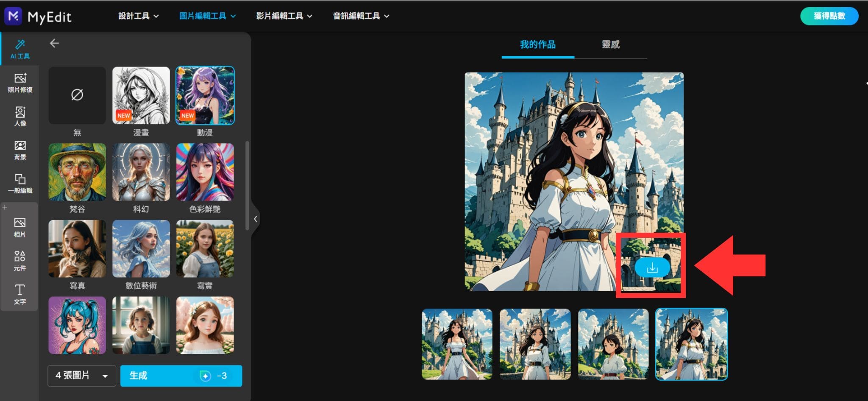The height and width of the screenshot is (401, 868).
Task: Open the 4 張圖片 image count dropdown
Action: coord(82,376)
